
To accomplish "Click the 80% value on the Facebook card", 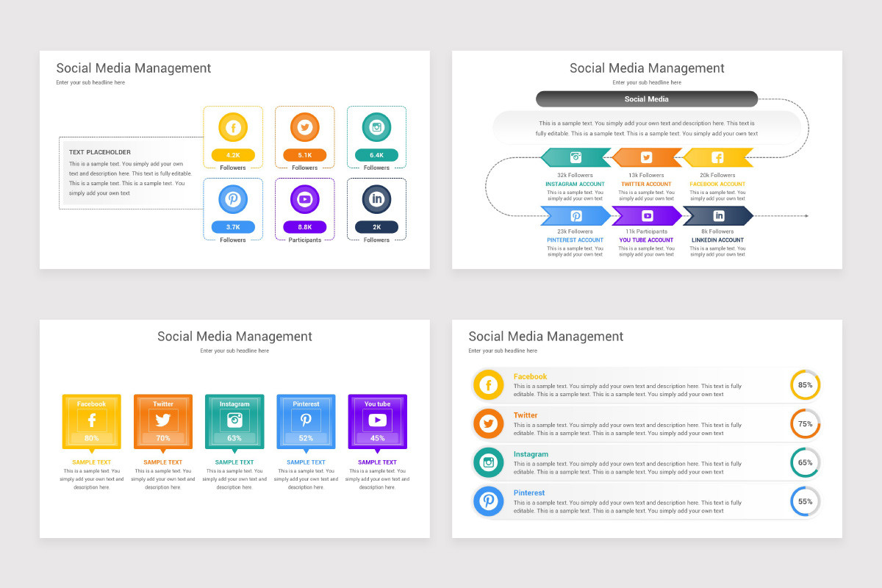I will (x=92, y=438).
